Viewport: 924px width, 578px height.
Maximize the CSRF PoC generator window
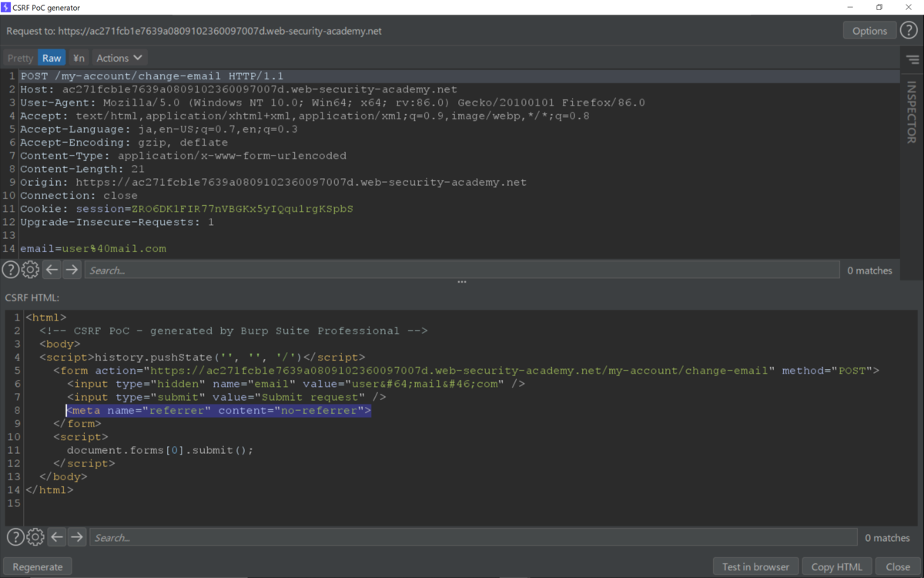pos(879,7)
